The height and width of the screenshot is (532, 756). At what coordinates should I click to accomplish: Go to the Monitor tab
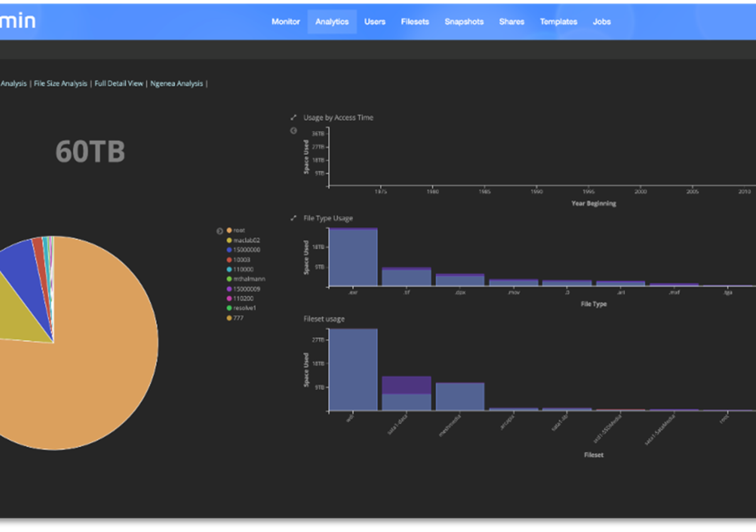tap(286, 22)
